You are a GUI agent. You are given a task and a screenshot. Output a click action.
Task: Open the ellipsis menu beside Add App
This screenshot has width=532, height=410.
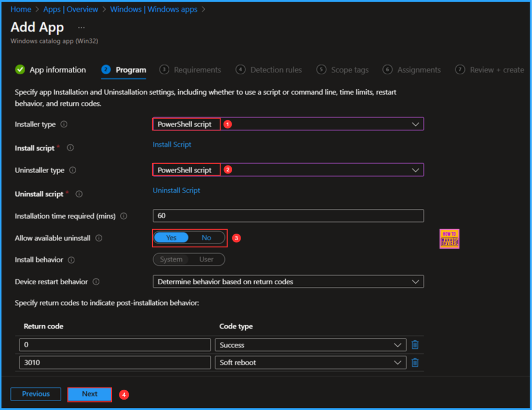pos(81,27)
